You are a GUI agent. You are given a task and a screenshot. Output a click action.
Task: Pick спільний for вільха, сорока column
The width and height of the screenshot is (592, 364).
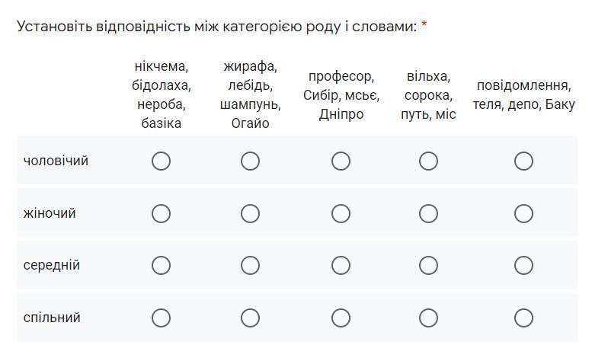(x=428, y=318)
